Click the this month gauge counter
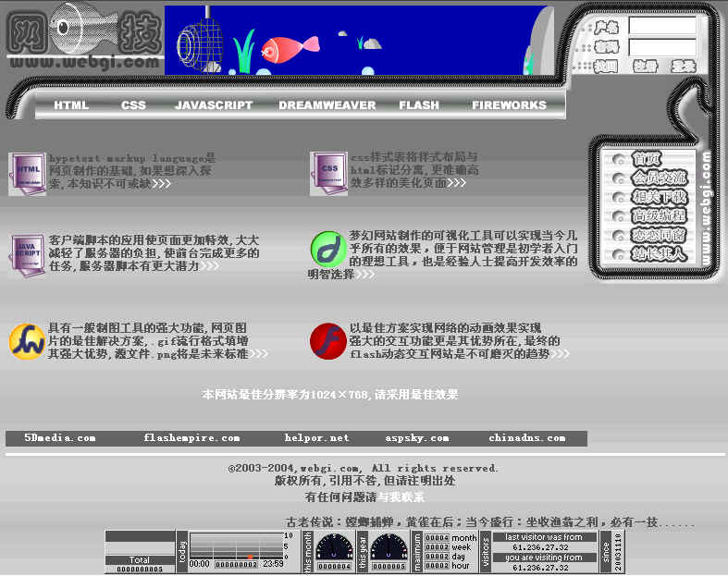The image size is (728, 576). click(334, 552)
